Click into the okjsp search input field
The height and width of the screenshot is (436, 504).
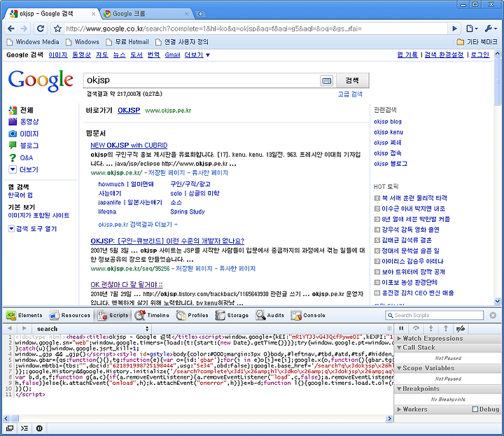[x=202, y=80]
